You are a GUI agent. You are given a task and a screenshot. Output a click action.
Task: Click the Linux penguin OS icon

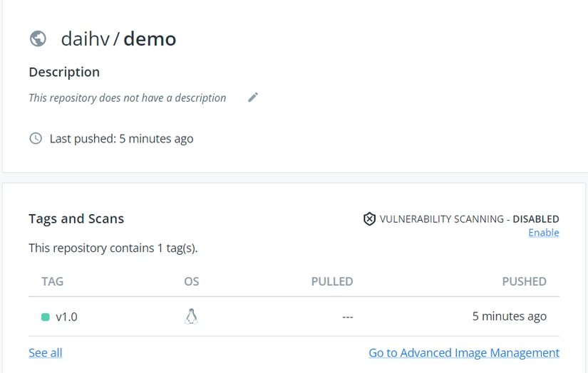191,317
